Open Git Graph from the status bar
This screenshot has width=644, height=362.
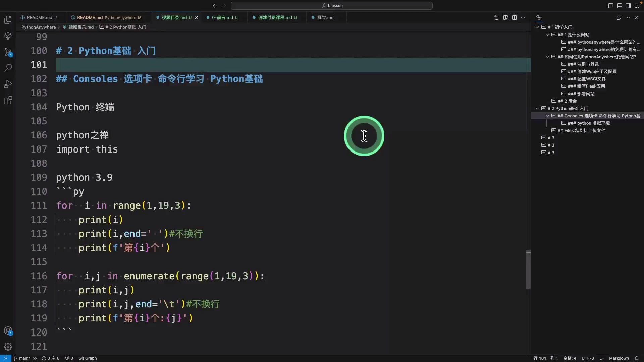87,358
